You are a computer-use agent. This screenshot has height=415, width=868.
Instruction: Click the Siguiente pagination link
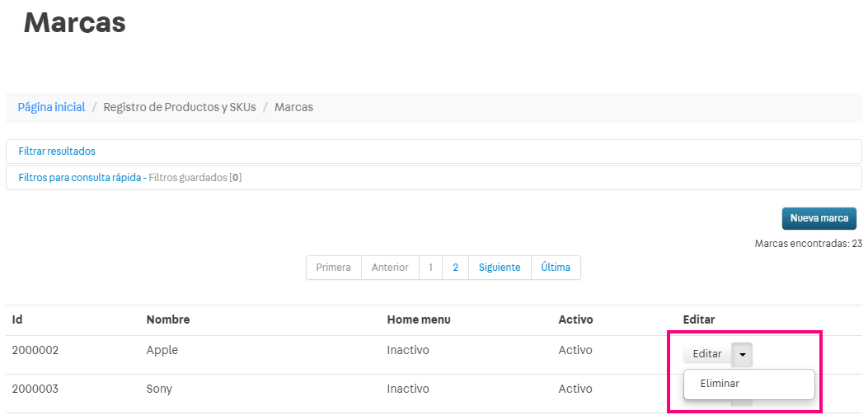coord(500,268)
